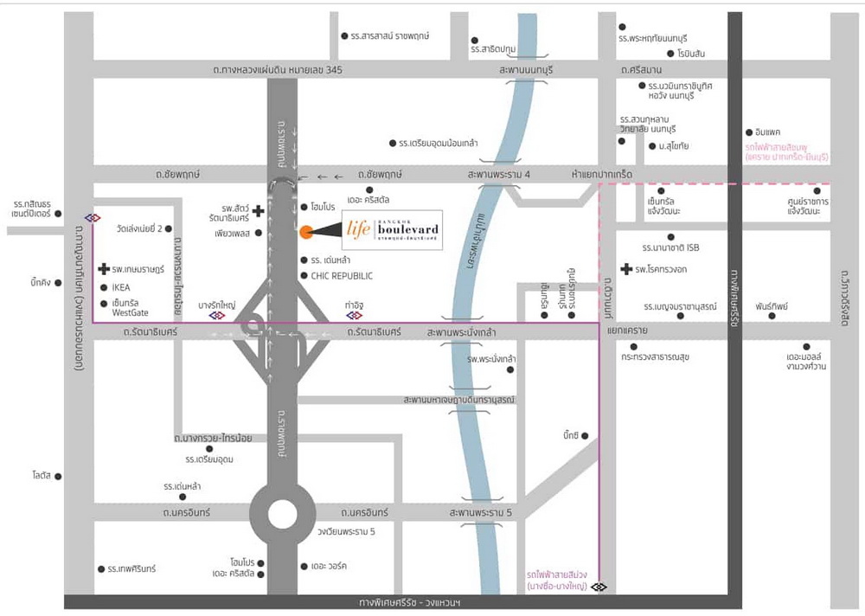The image size is (865, 616).
Task: Click the 'วัดเล่งเน่ยยี่ 2' label
Action: (139, 228)
